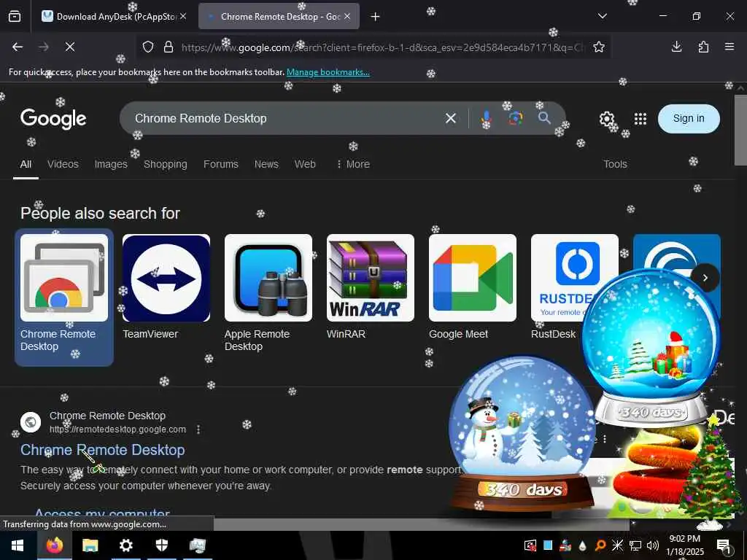747x560 pixels.
Task: Expand the list all tabs chevron
Action: [x=602, y=16]
